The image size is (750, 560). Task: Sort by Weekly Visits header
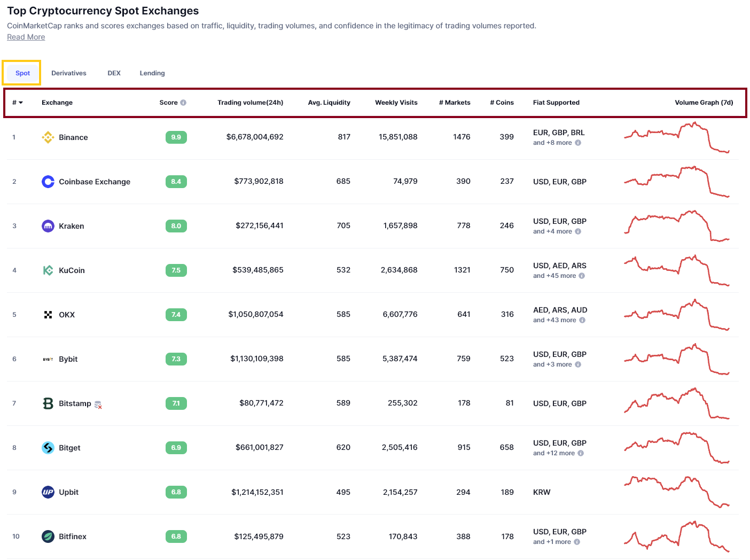(x=396, y=103)
